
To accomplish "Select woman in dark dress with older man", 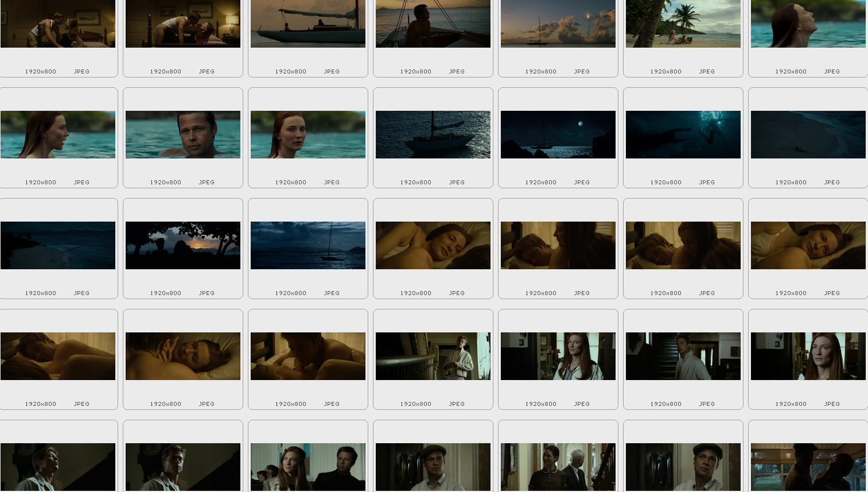I will 558,466.
